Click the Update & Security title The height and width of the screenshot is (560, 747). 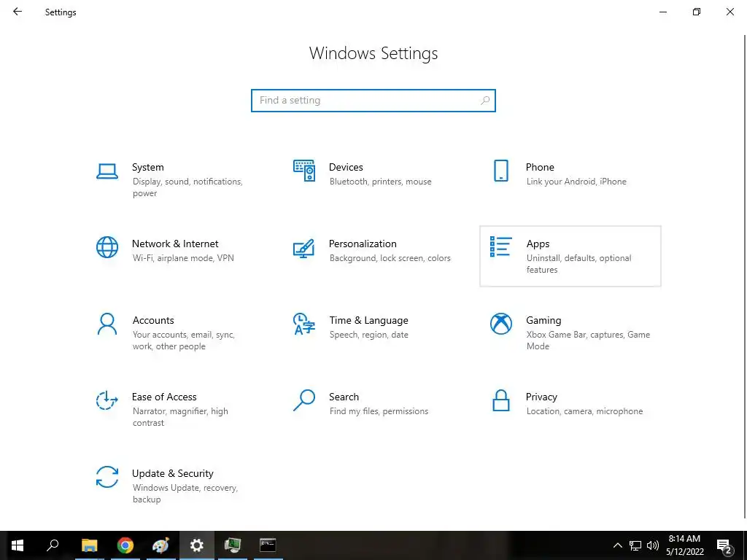[172, 473]
